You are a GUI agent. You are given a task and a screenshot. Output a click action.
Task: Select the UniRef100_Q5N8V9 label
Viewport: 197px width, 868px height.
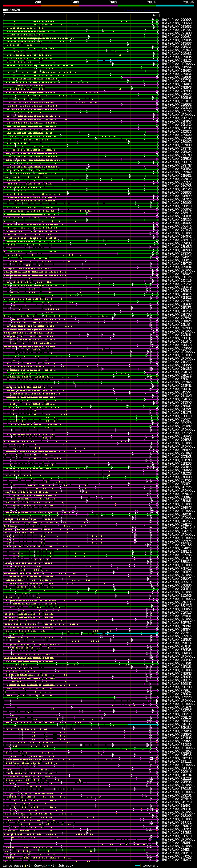[x=177, y=470]
